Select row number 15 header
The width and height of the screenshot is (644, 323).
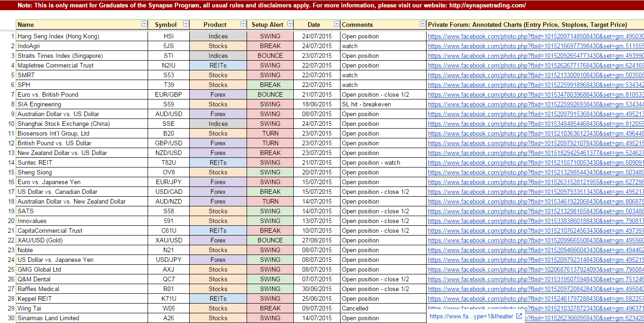pyautogui.click(x=8, y=172)
